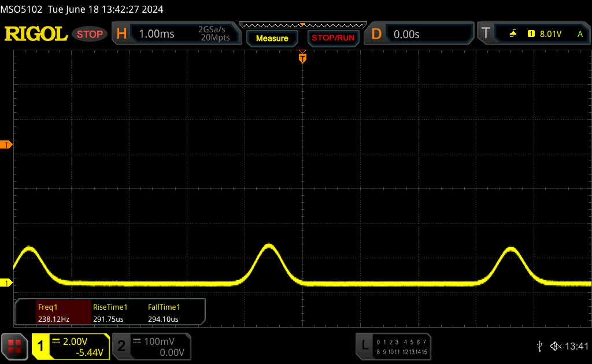Open the red function navigation grid icon
The height and width of the screenshot is (364, 592).
(14, 346)
